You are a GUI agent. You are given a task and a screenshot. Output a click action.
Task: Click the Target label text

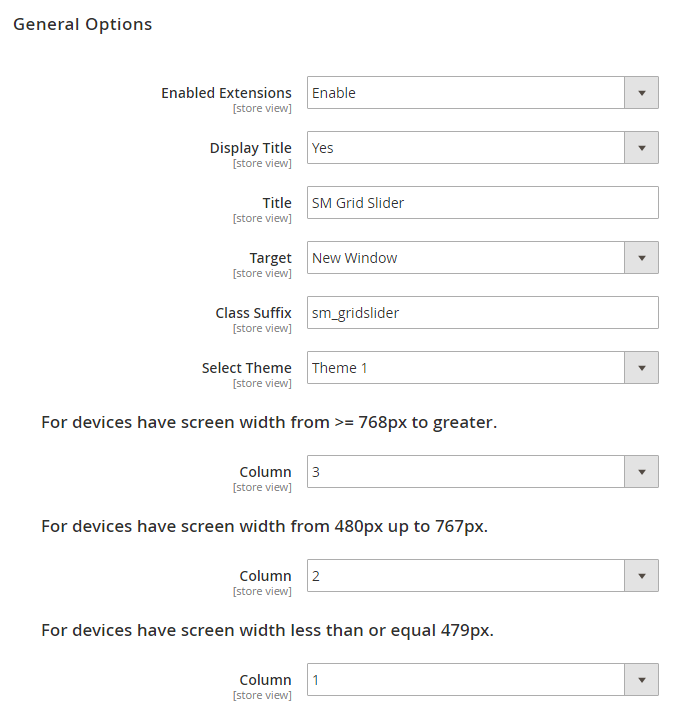pos(271,258)
